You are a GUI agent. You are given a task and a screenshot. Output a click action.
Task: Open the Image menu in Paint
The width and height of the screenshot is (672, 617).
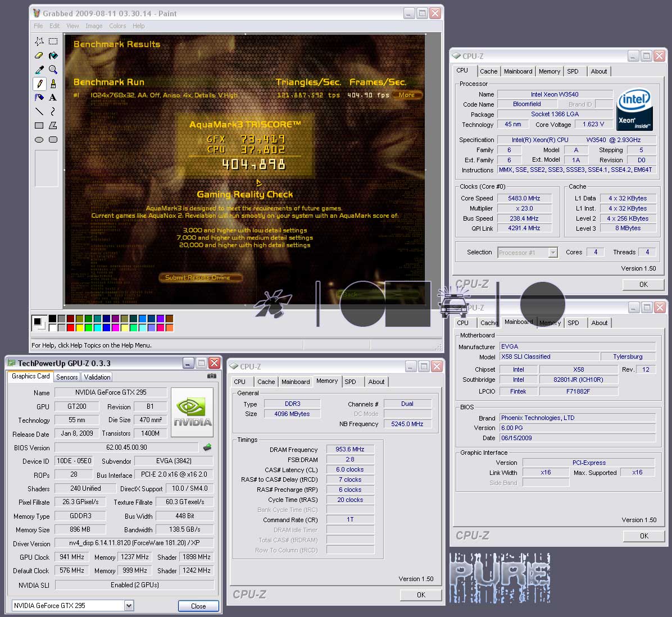tap(94, 26)
